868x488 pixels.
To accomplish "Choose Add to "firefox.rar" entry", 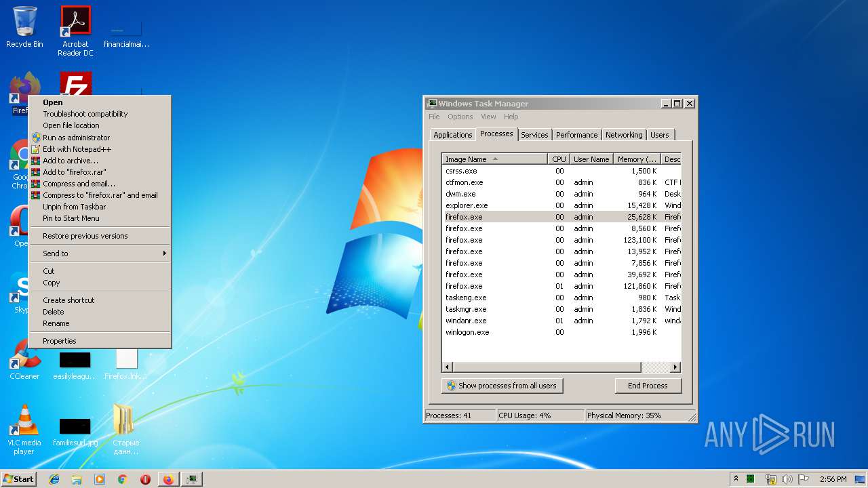I will point(100,172).
